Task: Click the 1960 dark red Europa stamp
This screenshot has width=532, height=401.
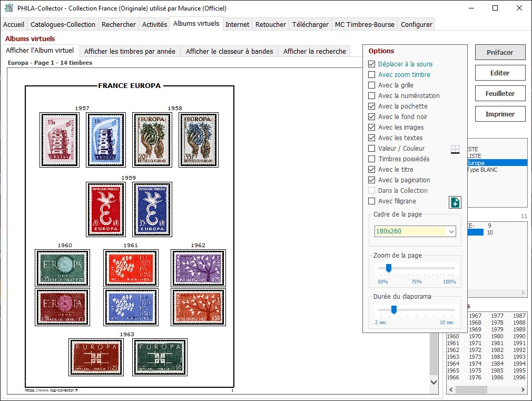Action: [63, 307]
